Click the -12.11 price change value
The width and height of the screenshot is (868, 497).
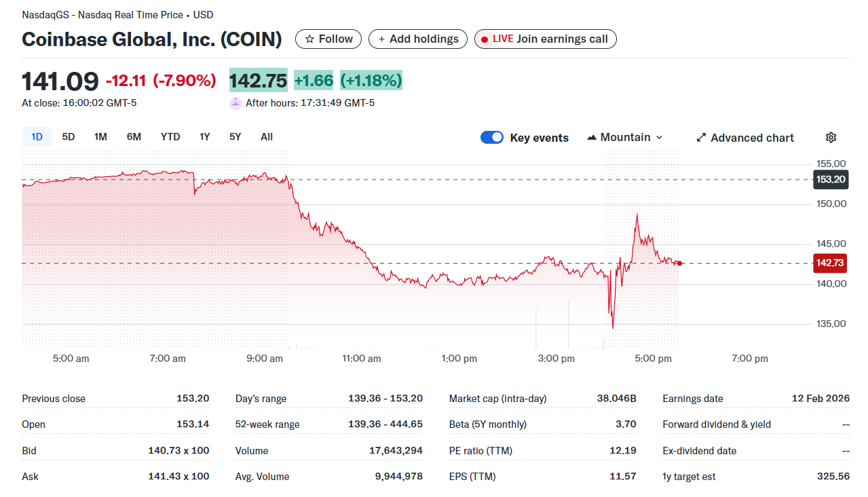[126, 81]
